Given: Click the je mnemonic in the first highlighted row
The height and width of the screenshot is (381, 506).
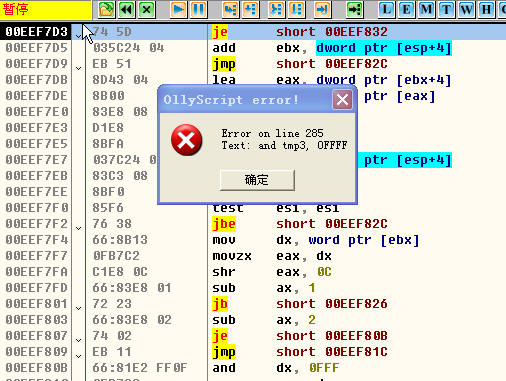Looking at the screenshot, I should 220,32.
